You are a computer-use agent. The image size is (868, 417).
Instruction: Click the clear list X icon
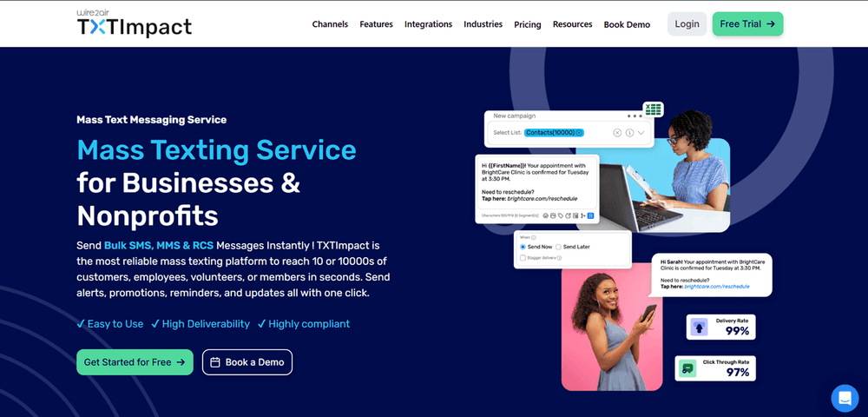point(617,133)
